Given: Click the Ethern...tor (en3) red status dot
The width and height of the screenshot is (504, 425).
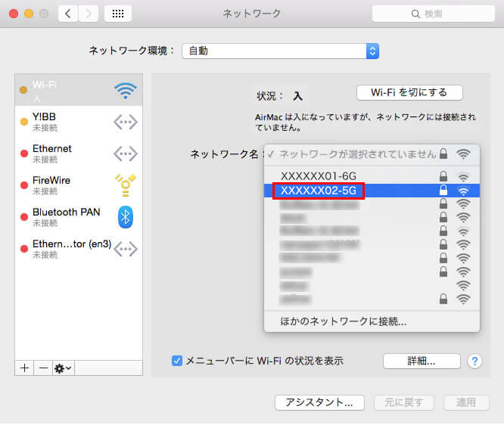Looking at the screenshot, I should coord(24,249).
